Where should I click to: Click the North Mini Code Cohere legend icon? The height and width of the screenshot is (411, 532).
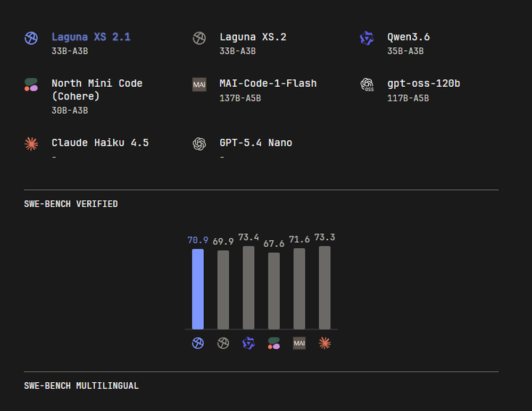tap(31, 85)
